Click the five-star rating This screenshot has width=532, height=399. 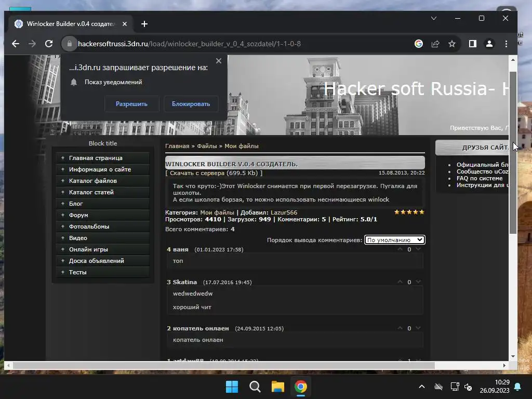click(x=409, y=212)
